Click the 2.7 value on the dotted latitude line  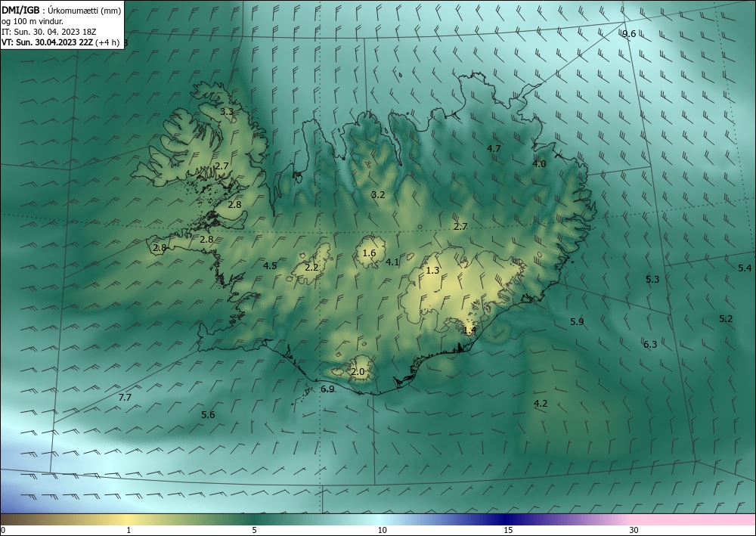(x=460, y=227)
